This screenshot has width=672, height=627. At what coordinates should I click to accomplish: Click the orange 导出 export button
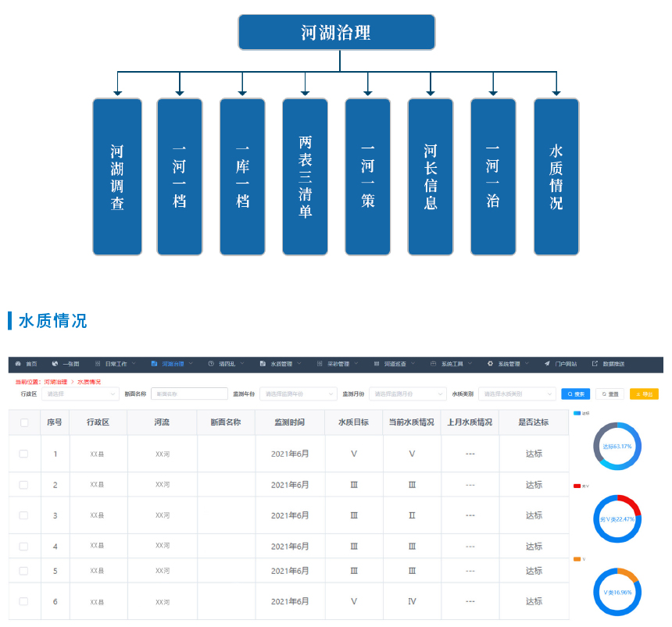tap(645, 394)
